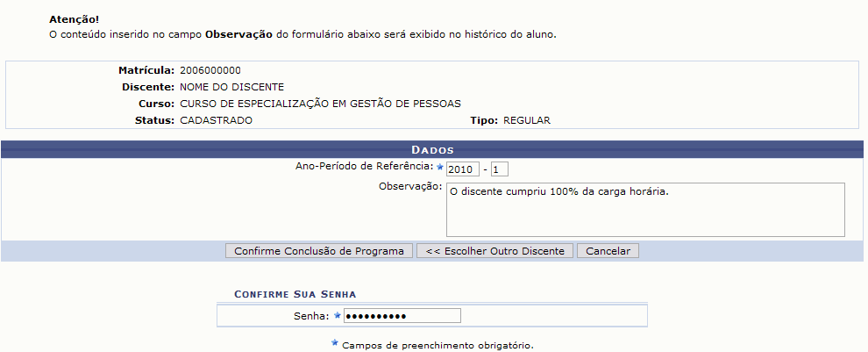Click the required star beside Ano-Período de Referência
Image resolution: width=868 pixels, height=352 pixels.
coord(440,166)
